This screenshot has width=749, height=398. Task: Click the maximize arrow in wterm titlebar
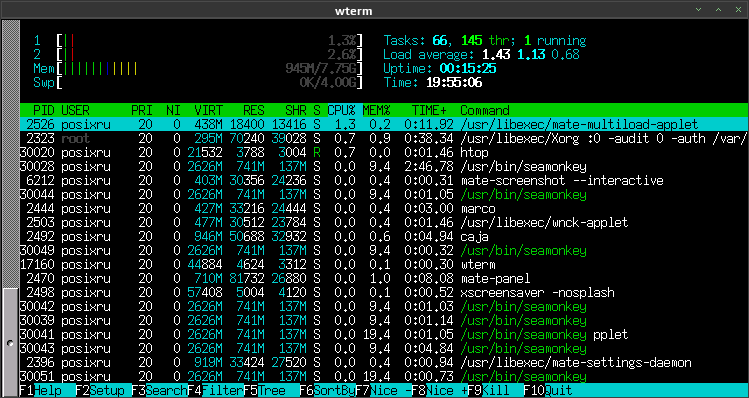click(718, 10)
